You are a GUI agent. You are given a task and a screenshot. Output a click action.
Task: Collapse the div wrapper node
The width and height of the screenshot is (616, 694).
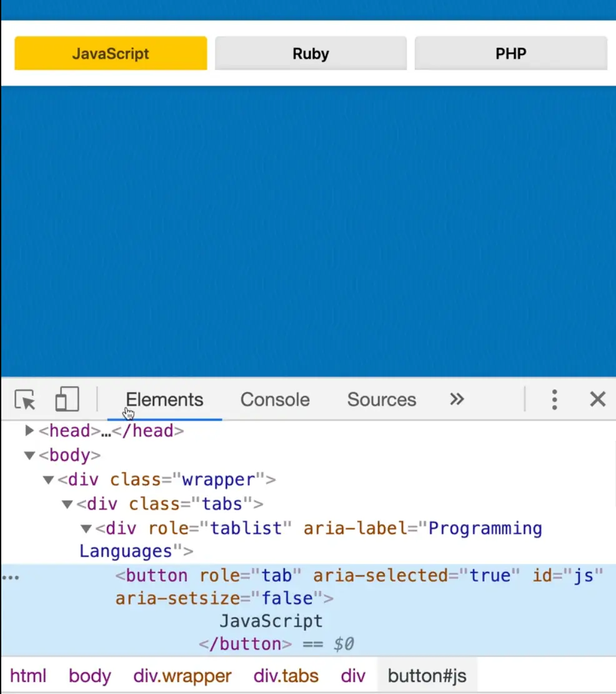pos(48,480)
